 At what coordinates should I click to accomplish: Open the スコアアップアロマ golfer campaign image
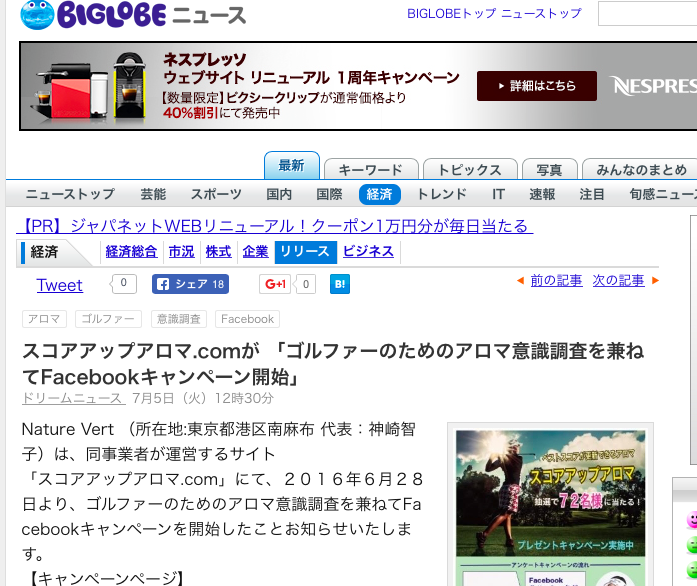tap(550, 507)
